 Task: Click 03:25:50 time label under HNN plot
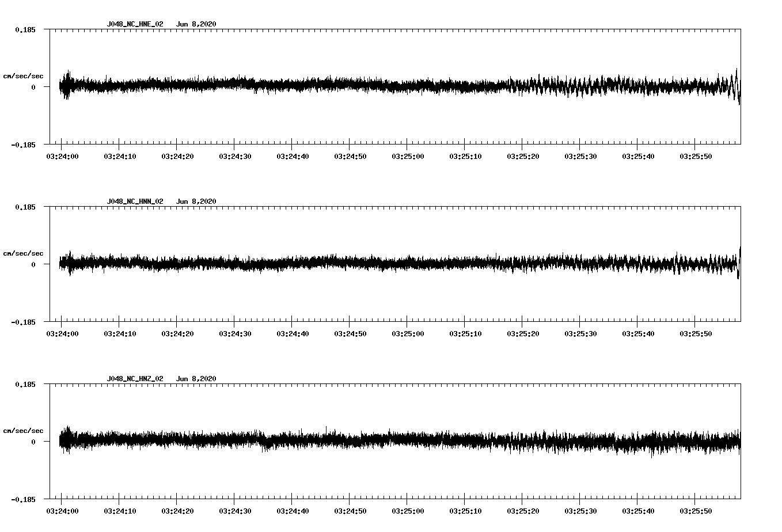coord(695,333)
